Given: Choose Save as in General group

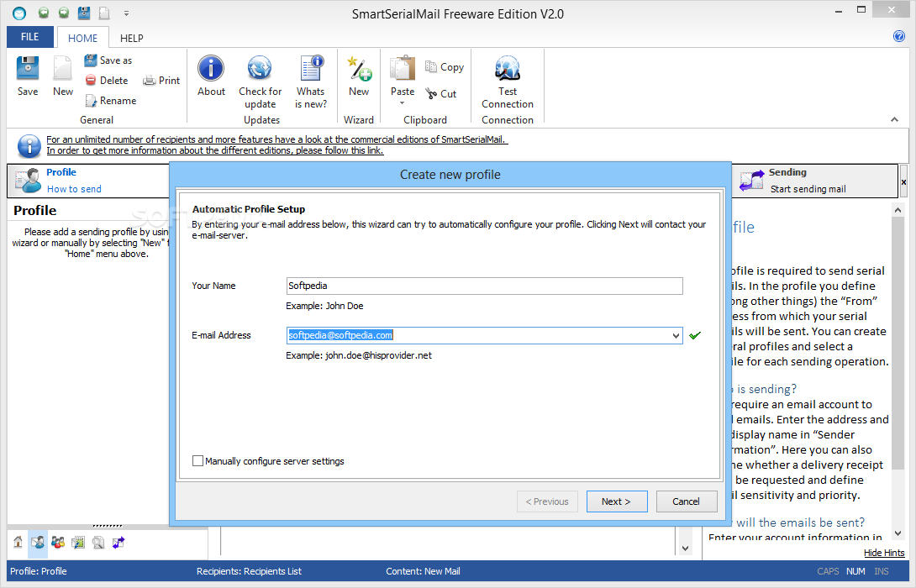Looking at the screenshot, I should [108, 60].
